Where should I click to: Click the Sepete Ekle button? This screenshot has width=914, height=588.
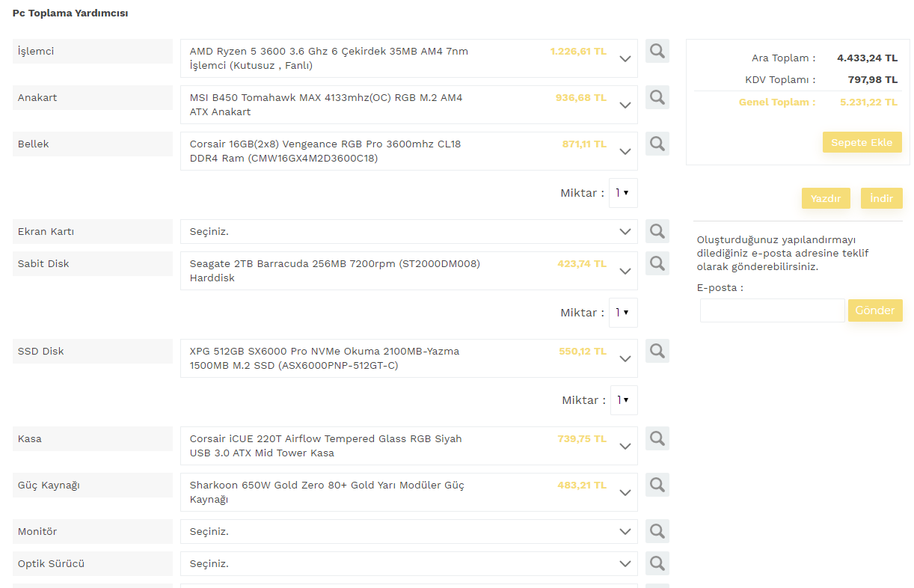pos(862,143)
